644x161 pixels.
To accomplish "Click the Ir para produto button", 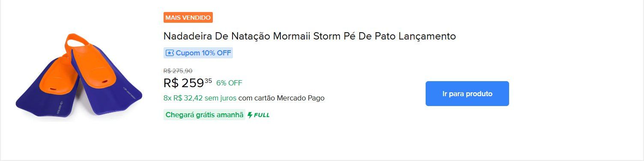I will click(467, 94).
